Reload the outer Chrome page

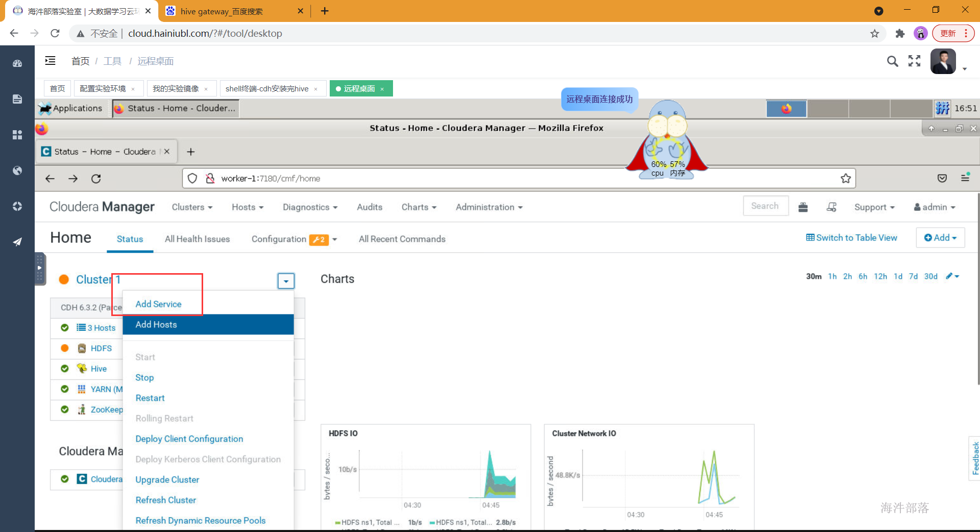point(55,33)
